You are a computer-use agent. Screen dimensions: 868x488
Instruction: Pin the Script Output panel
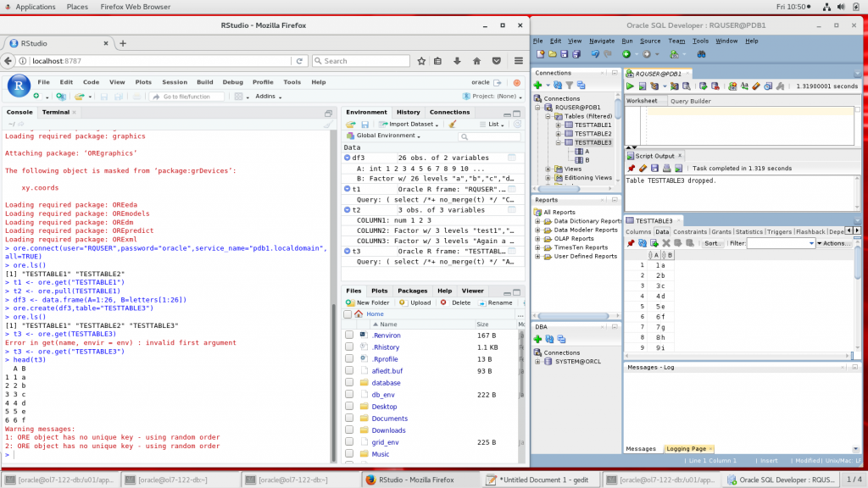click(631, 169)
